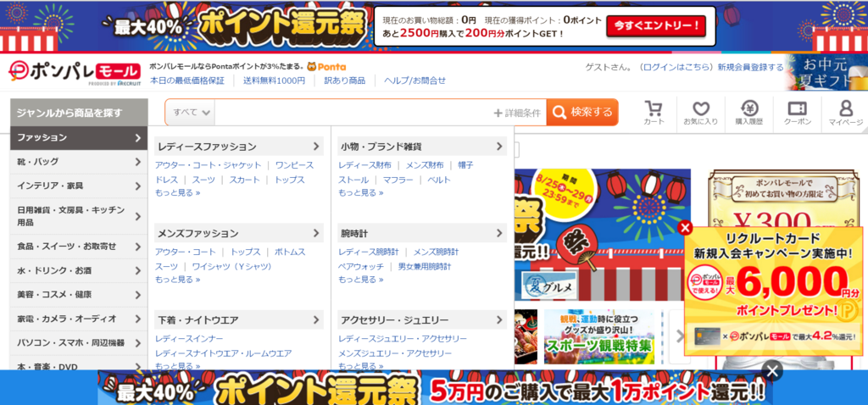Image resolution: width=868 pixels, height=405 pixels.
Task: Open the coupon (クーポン) icon
Action: pyautogui.click(x=798, y=113)
